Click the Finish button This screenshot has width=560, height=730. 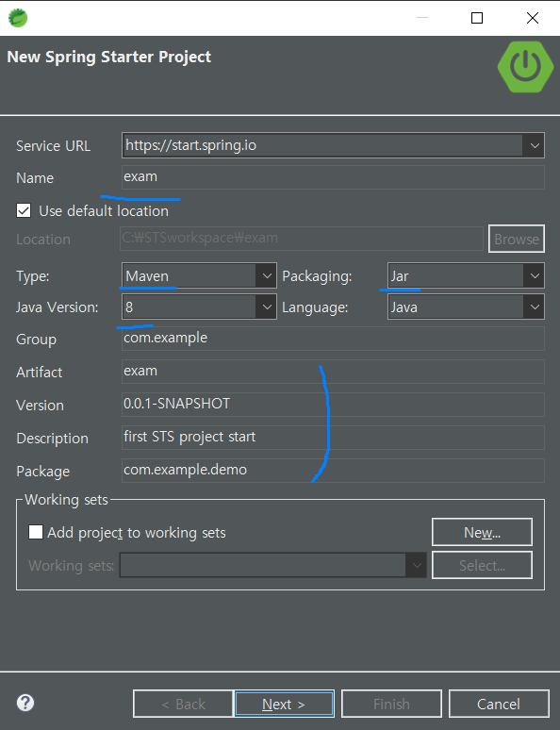(391, 704)
